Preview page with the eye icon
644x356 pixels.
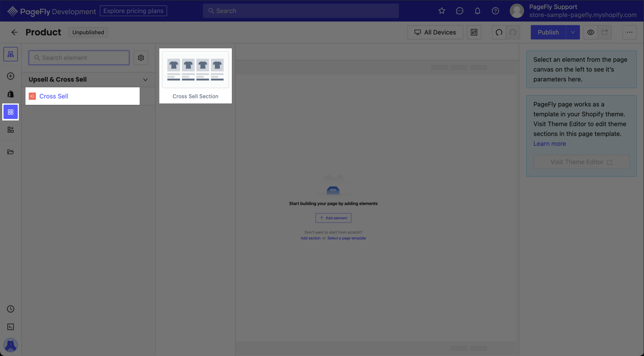point(591,32)
